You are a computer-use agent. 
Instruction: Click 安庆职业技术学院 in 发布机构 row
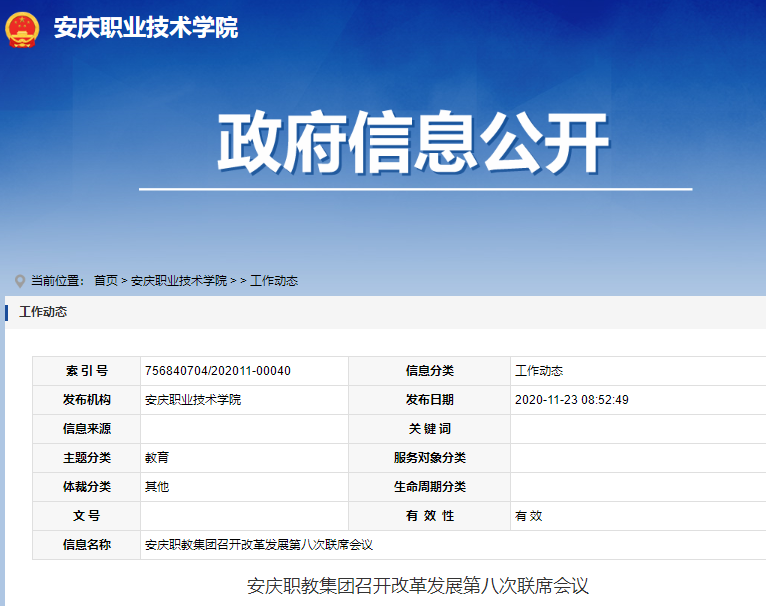click(193, 400)
